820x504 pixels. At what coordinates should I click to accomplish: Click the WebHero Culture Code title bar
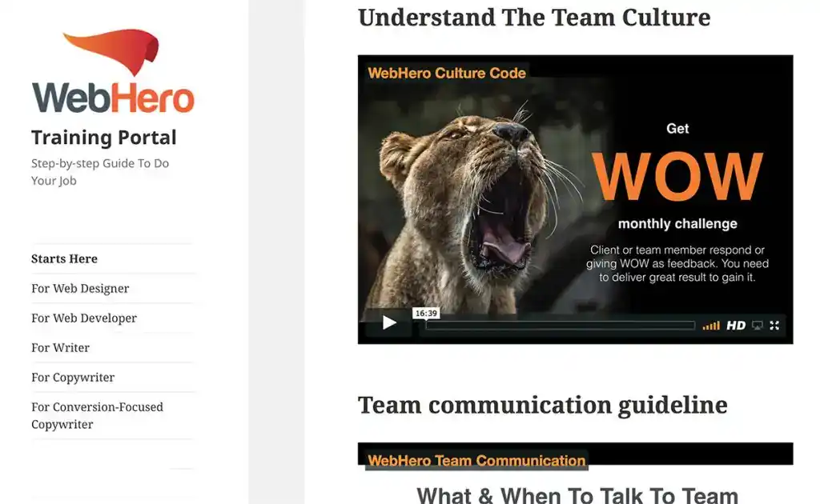tap(445, 72)
